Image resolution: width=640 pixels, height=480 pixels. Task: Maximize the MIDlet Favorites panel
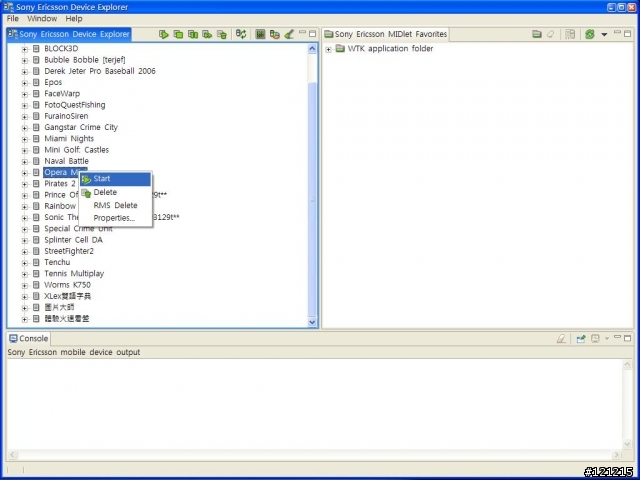pos(628,33)
